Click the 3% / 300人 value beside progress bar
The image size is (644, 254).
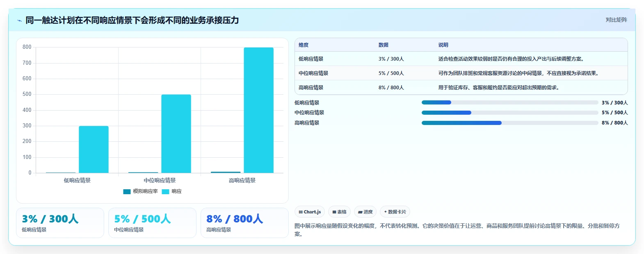(x=615, y=102)
